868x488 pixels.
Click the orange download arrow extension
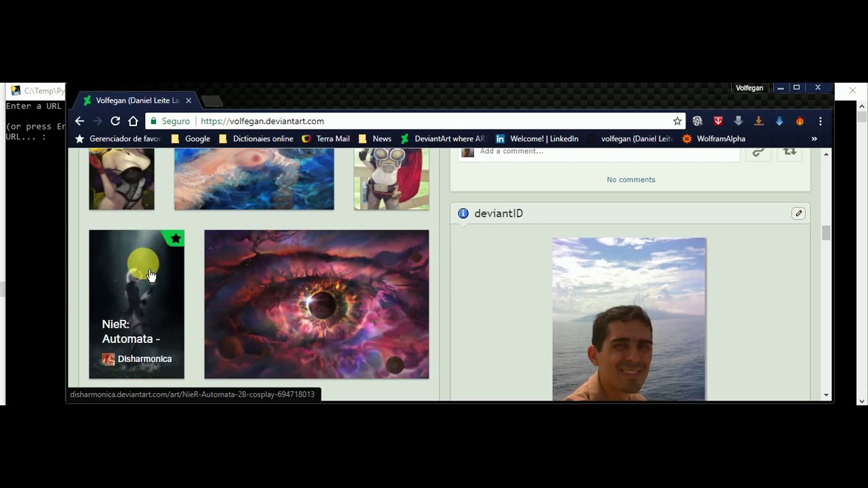click(759, 121)
